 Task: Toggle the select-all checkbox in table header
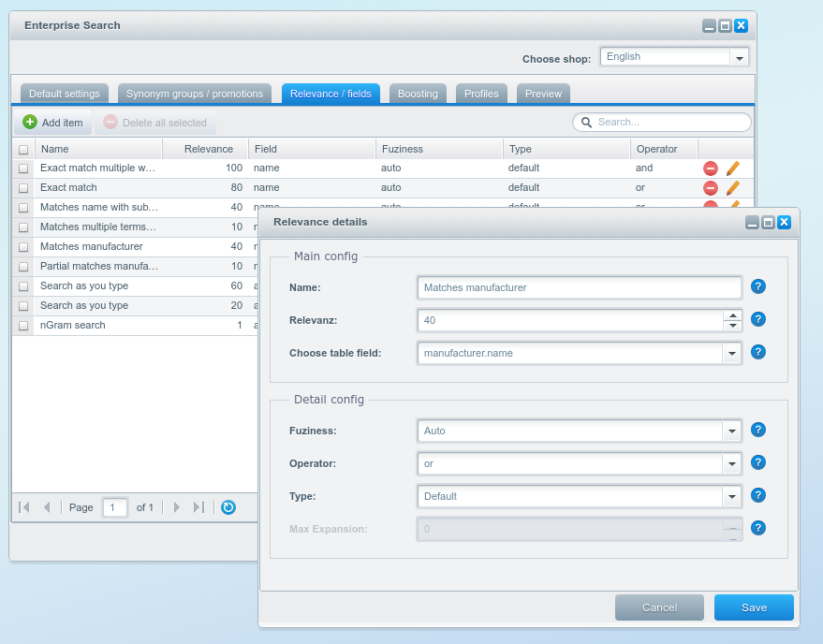23,150
